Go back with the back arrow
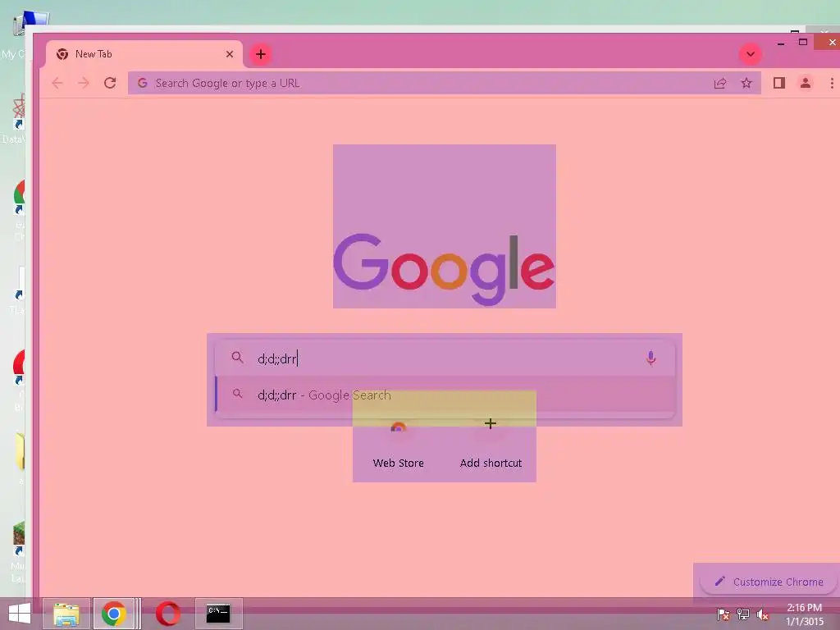 click(x=57, y=83)
